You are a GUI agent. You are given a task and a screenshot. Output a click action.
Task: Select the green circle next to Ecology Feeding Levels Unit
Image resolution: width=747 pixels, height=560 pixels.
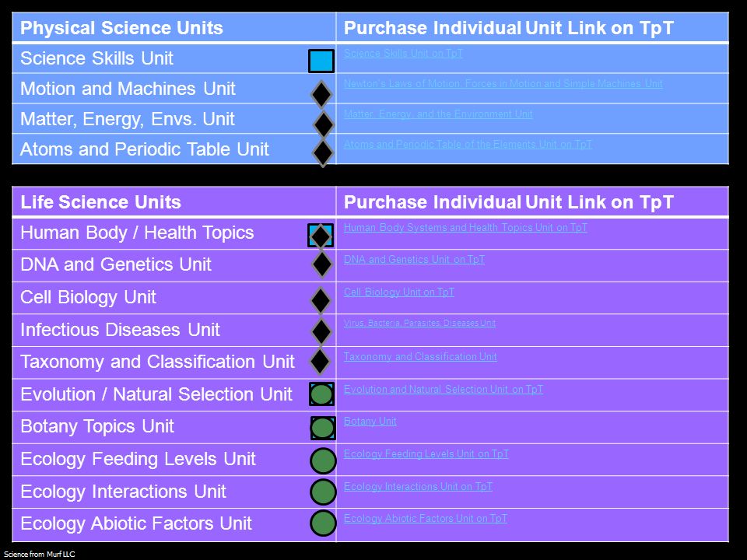click(x=323, y=460)
